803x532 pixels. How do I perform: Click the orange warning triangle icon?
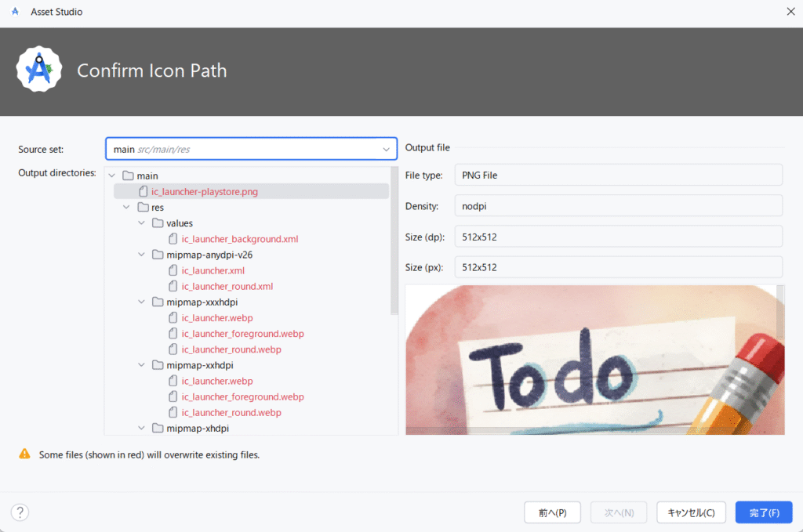[25, 454]
